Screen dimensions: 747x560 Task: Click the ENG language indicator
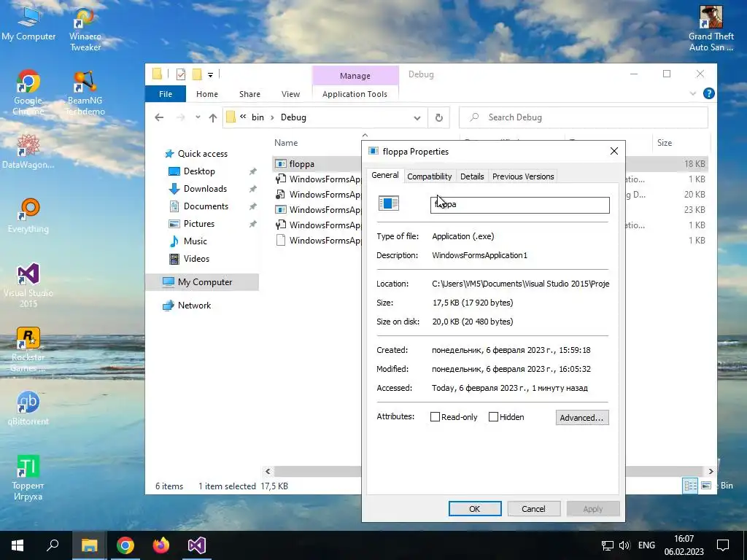pos(646,545)
